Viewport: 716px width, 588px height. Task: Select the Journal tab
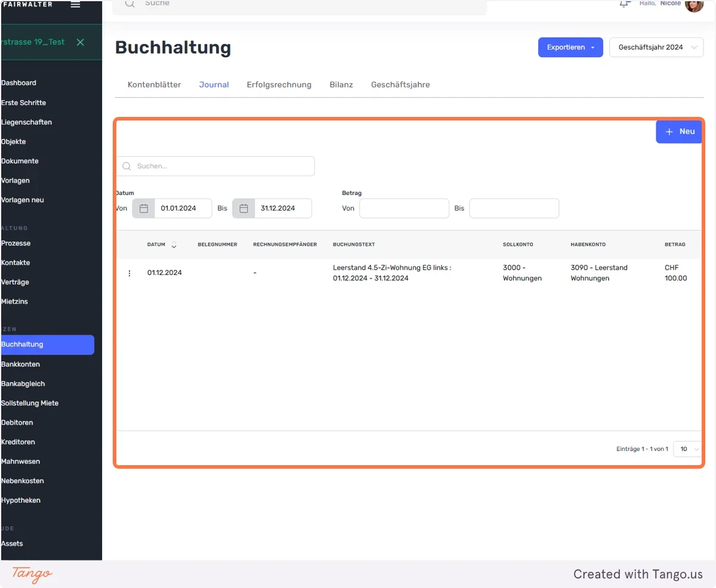click(x=214, y=85)
